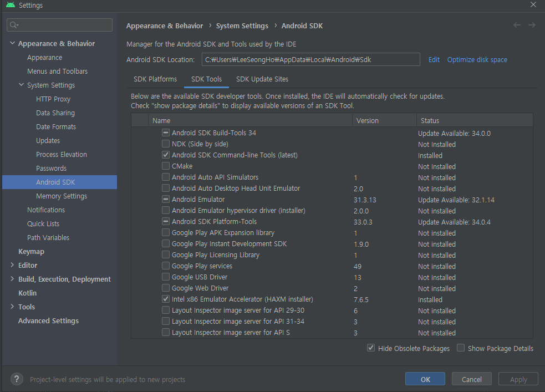Click the settings search field

(x=59, y=25)
